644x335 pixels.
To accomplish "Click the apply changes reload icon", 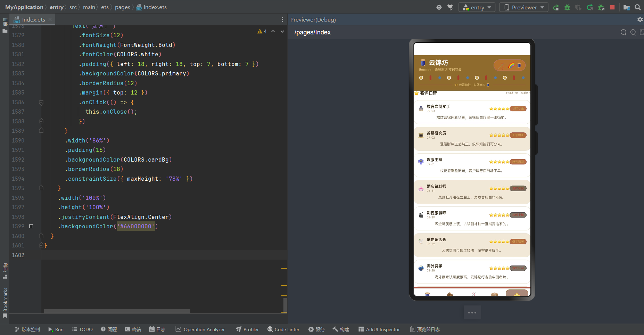I will pos(590,7).
